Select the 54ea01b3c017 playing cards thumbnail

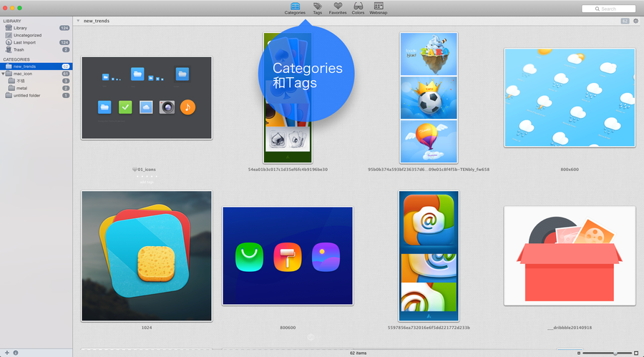click(288, 98)
